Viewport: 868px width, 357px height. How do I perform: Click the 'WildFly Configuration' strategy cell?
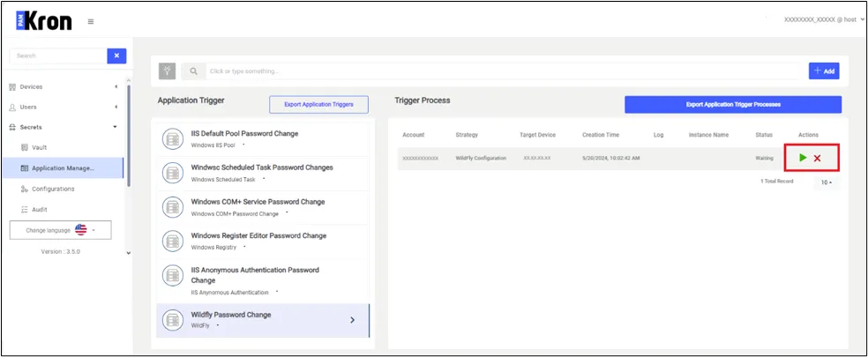pos(481,159)
